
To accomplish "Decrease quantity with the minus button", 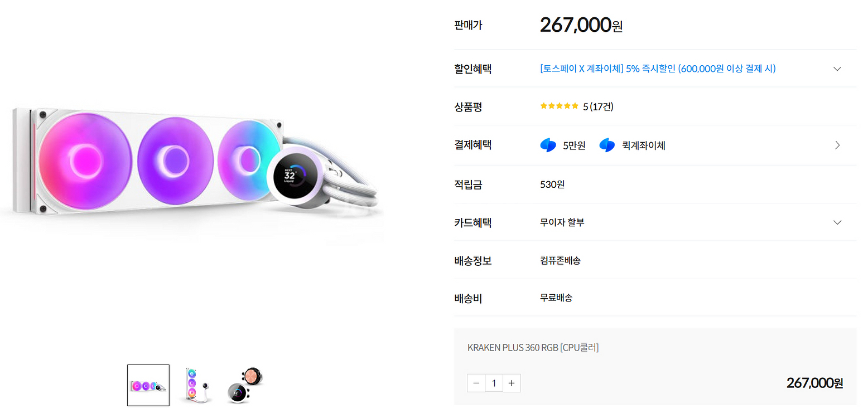I will [476, 383].
